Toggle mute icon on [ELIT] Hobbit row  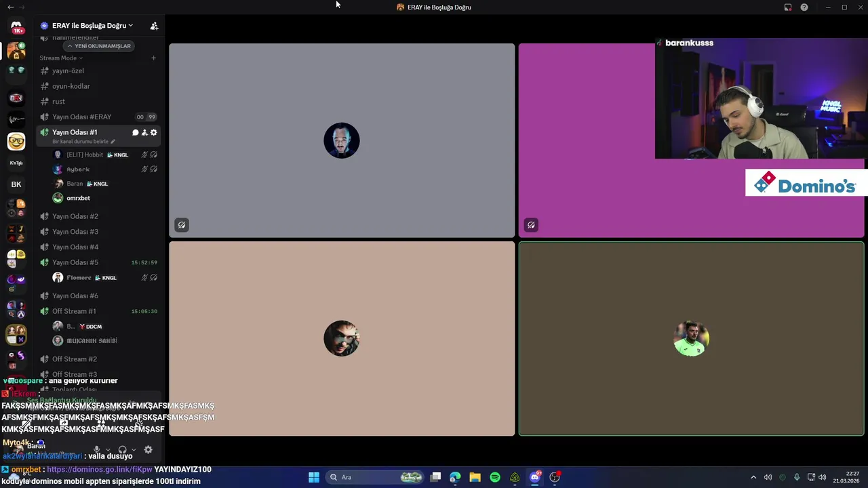144,155
